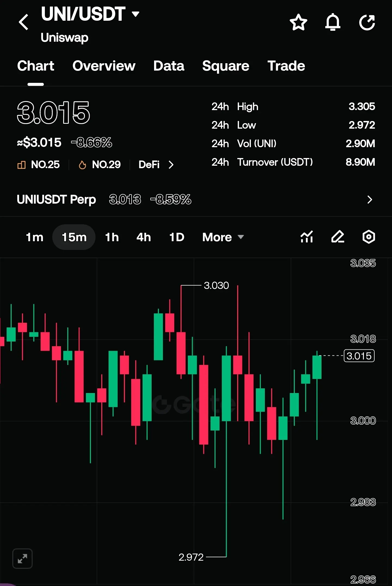This screenshot has height=586, width=392.
Task: Tap the back arrow icon
Action: (x=24, y=22)
